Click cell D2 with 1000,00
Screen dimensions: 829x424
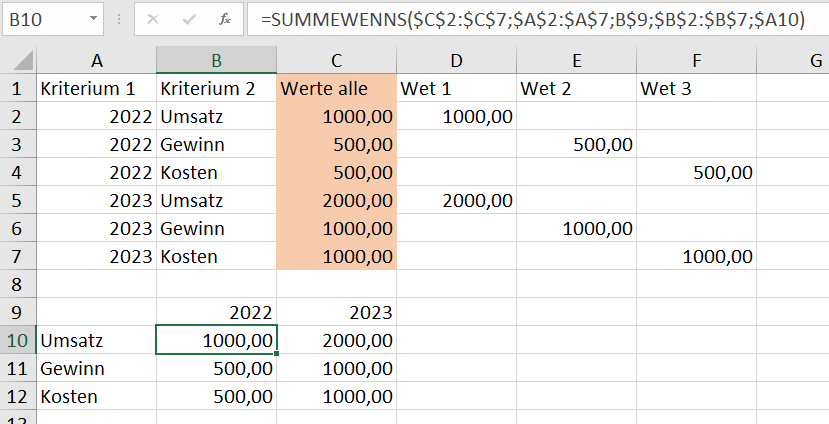point(457,116)
